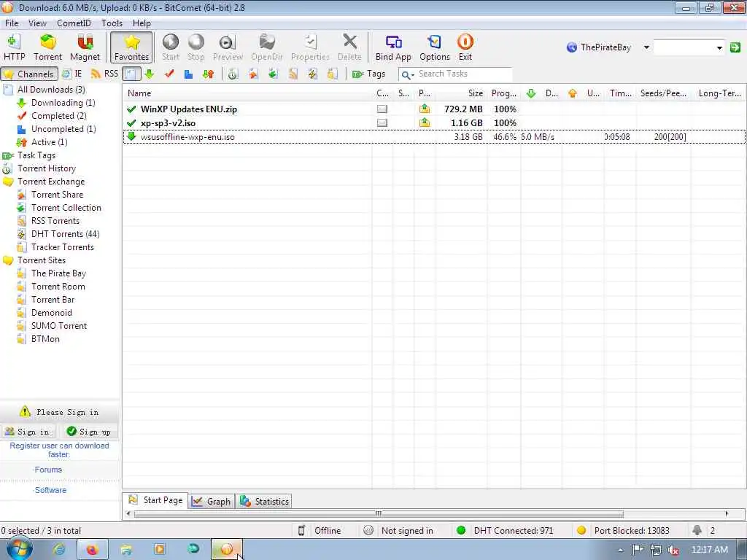Open the search type dropdown in Search Tasks
747x560 pixels.
(x=407, y=74)
